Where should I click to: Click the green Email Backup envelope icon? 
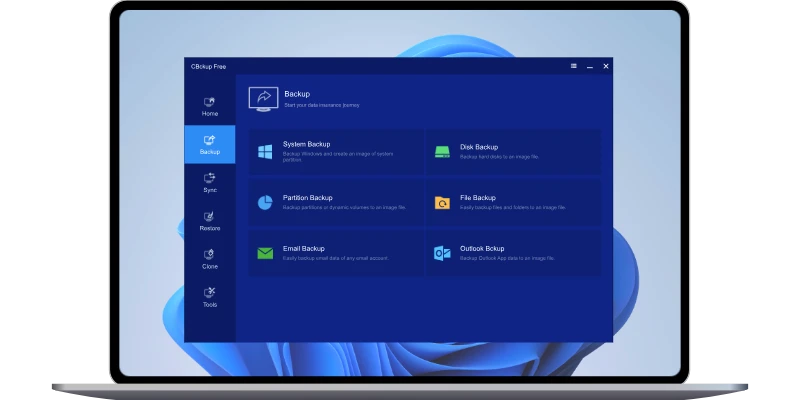point(265,253)
